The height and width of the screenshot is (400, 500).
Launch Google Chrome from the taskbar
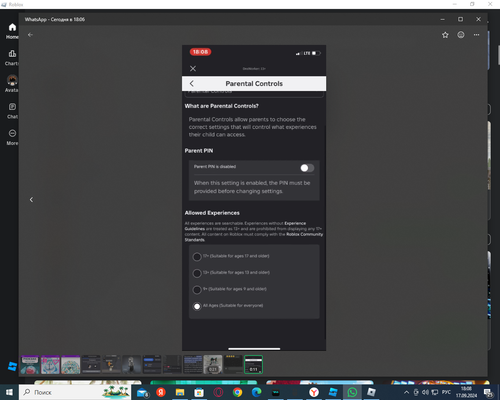point(237,392)
